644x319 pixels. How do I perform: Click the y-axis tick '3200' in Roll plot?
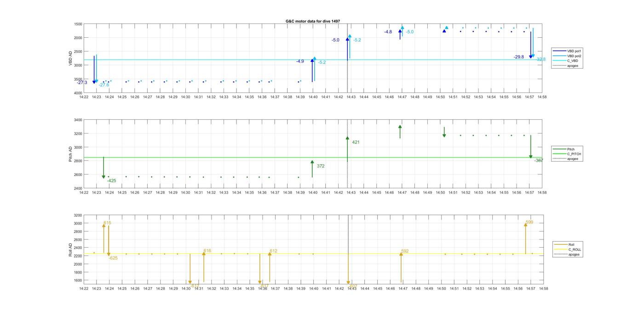point(78,215)
